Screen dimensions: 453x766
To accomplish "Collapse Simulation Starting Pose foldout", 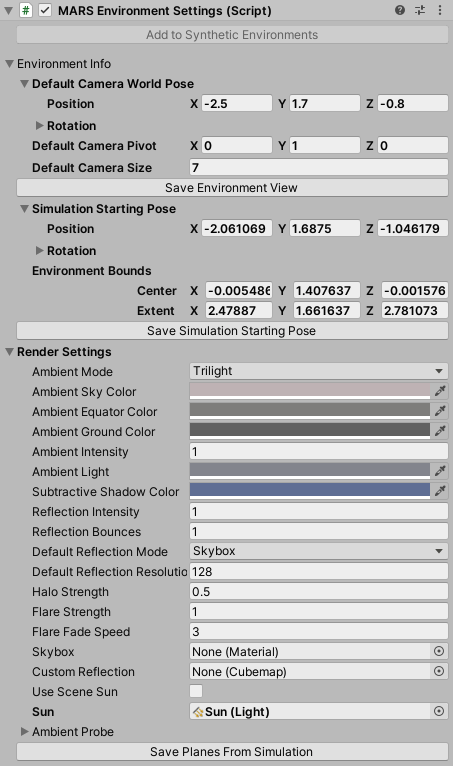I will point(24,209).
